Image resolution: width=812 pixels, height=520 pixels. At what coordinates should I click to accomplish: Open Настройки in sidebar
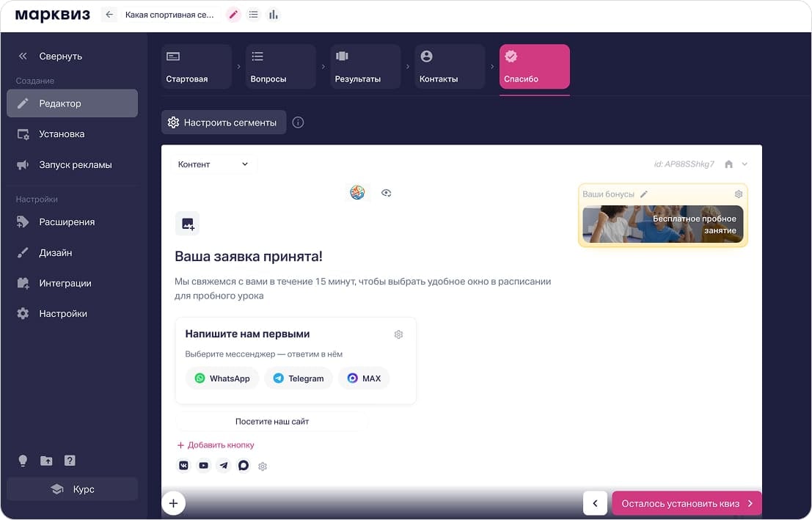72,313
